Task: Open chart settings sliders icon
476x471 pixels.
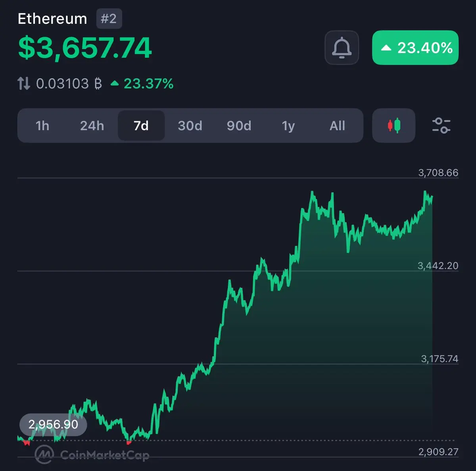Action: coord(441,125)
